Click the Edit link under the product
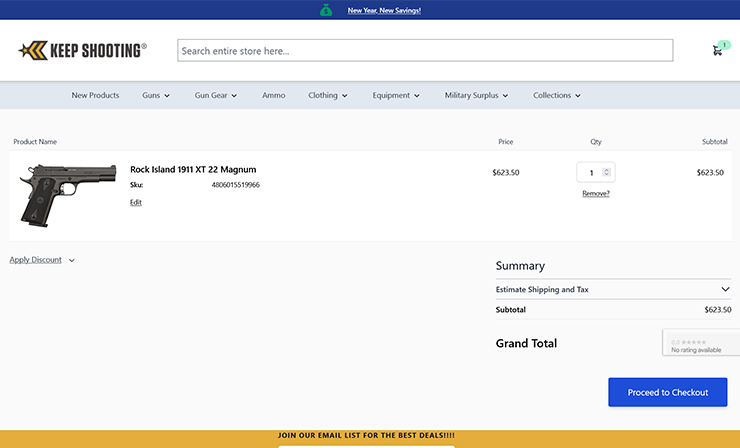 (x=136, y=202)
